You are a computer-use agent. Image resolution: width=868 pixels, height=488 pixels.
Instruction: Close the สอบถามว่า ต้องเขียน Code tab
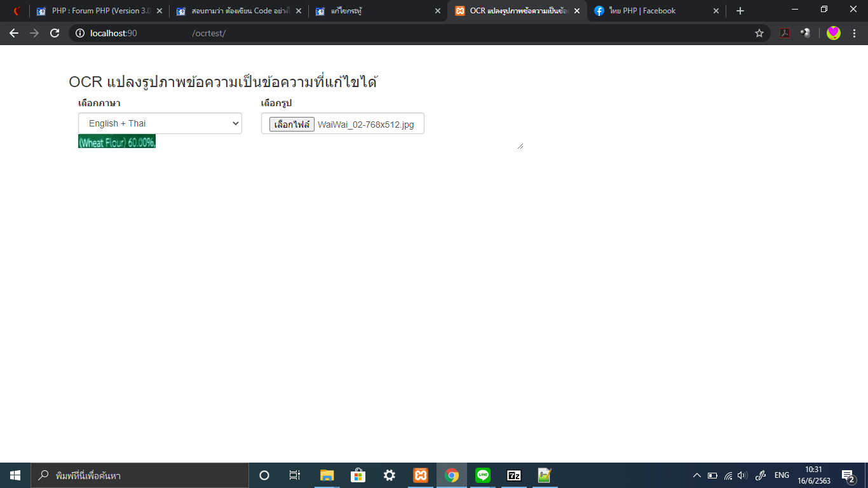[x=298, y=11]
